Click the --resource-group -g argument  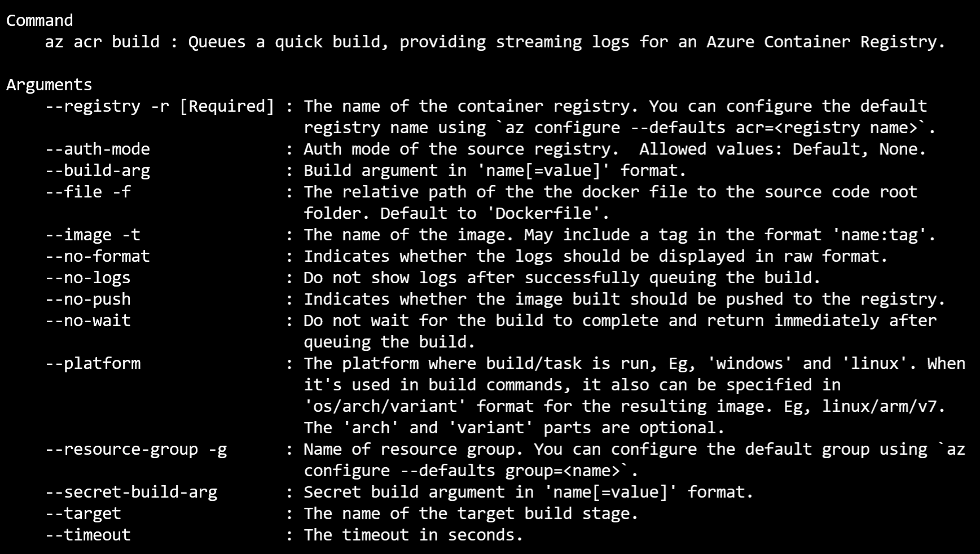136,450
